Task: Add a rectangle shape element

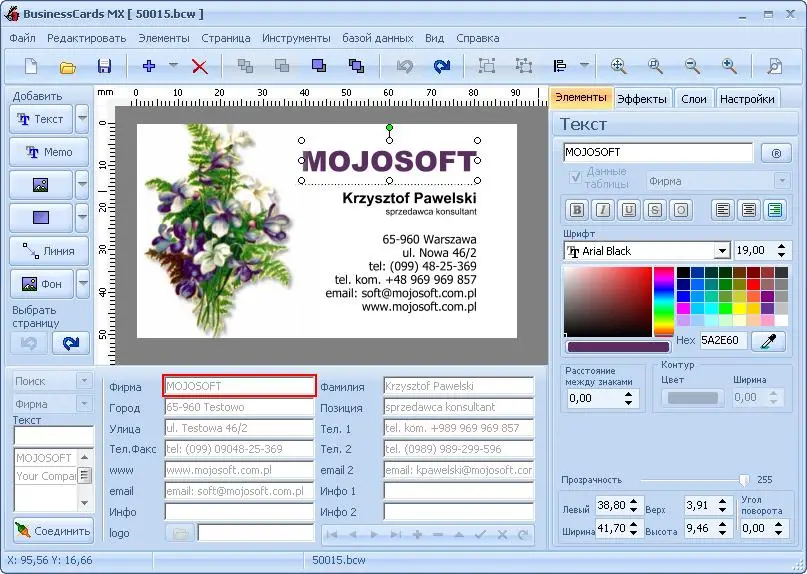Action: [41, 218]
